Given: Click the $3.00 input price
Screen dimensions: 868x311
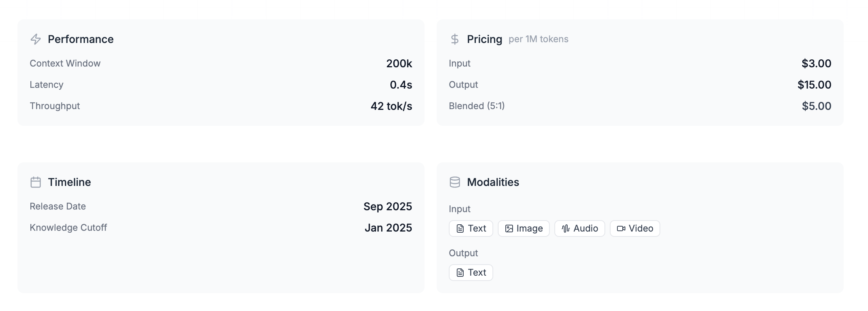Looking at the screenshot, I should pos(816,63).
